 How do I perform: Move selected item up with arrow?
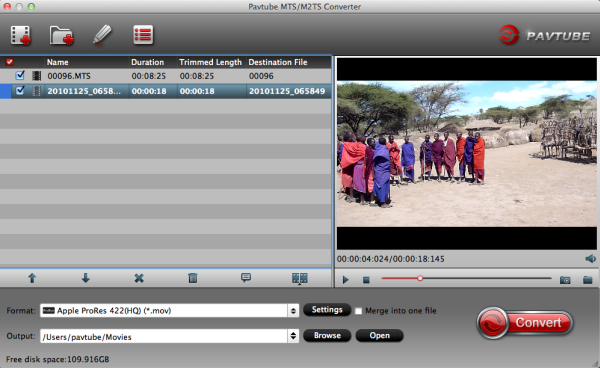[32, 278]
